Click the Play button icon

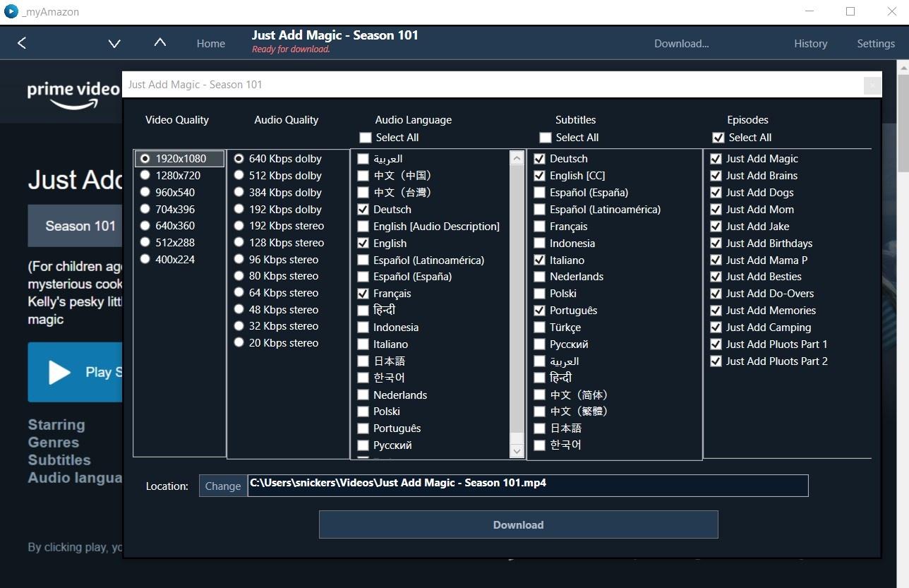tap(59, 372)
